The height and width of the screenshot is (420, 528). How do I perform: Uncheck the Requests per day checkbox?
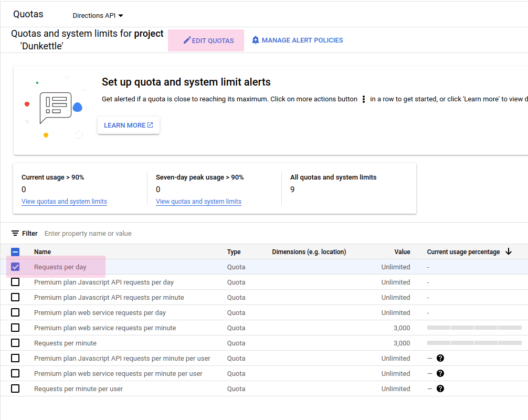[15, 267]
